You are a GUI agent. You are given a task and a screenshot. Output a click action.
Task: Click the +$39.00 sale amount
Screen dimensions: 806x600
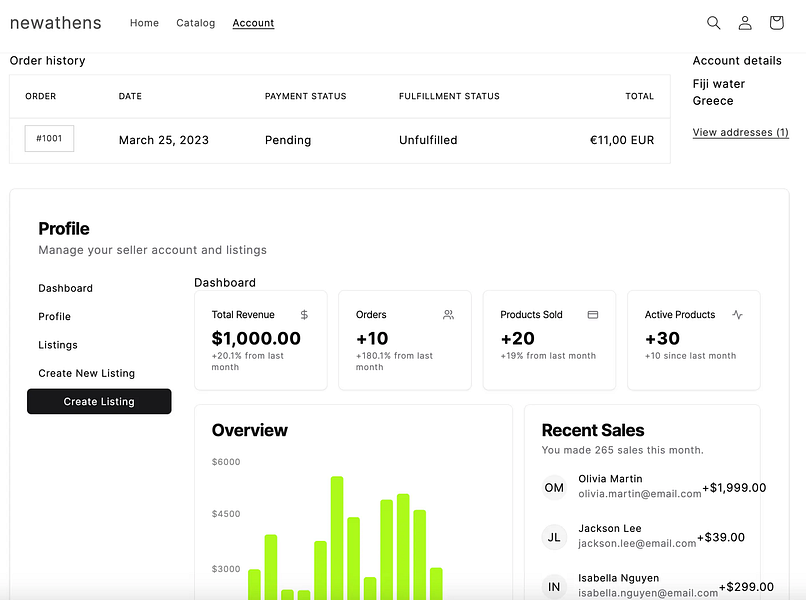click(721, 537)
